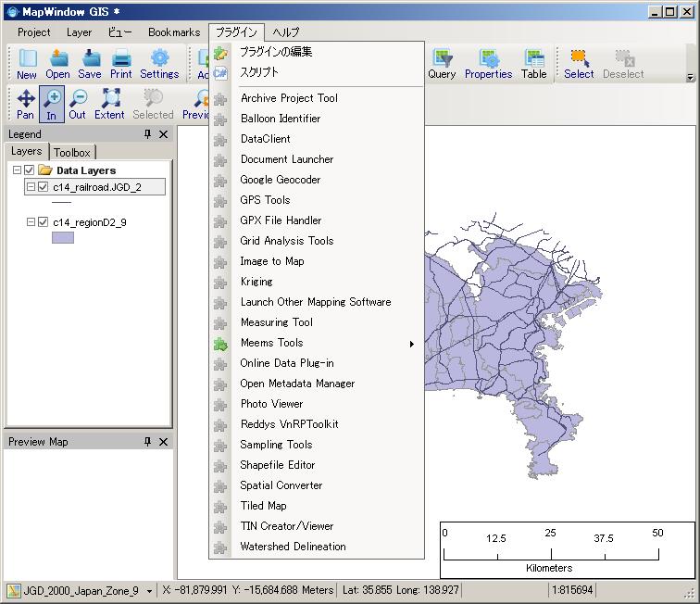
Task: Toggle visibility of c14_railroad.JGD_2 layer
Action: tap(43, 187)
